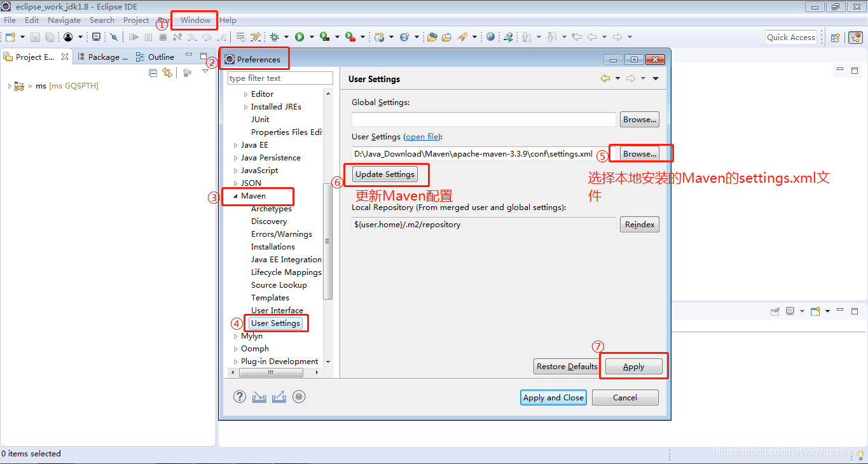Click the Restore Defaults button

point(567,367)
